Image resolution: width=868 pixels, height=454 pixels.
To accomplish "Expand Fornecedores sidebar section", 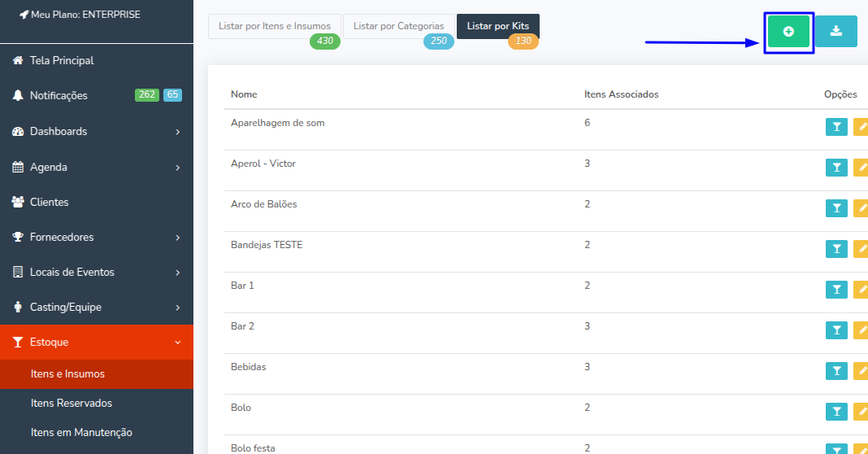I will click(97, 238).
